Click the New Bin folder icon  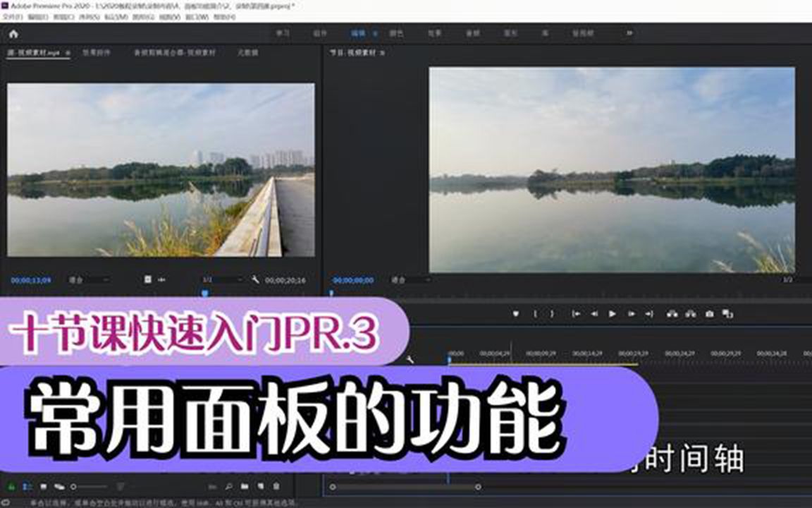click(243, 485)
